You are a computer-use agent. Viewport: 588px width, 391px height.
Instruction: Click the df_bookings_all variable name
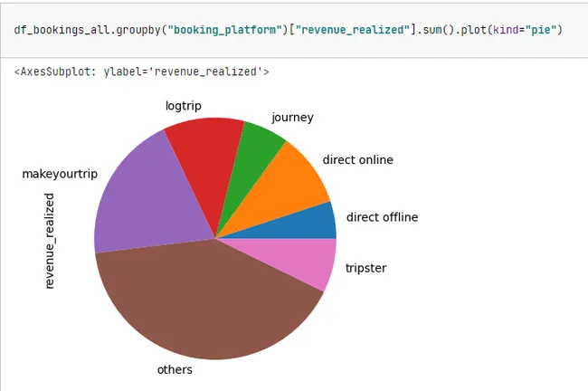tap(62, 30)
